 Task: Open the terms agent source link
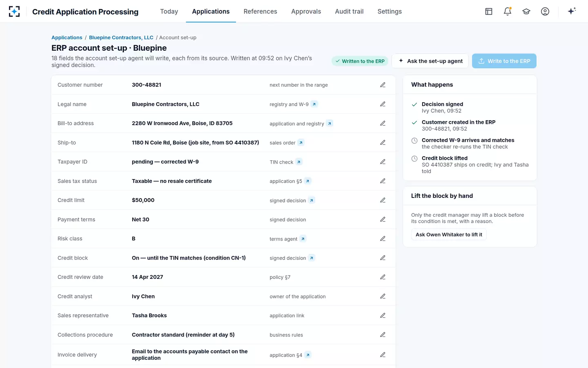[x=303, y=239]
